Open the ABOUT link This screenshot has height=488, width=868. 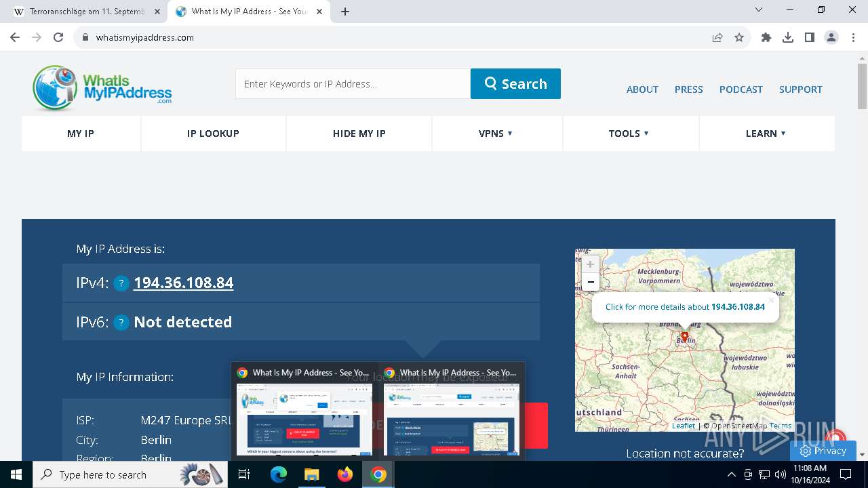(642, 89)
